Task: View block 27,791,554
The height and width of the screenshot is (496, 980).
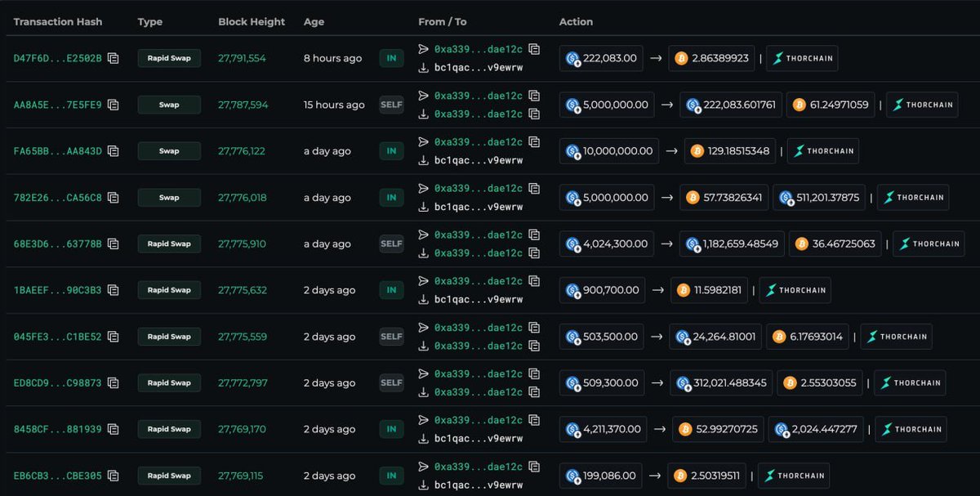Action: 242,58
